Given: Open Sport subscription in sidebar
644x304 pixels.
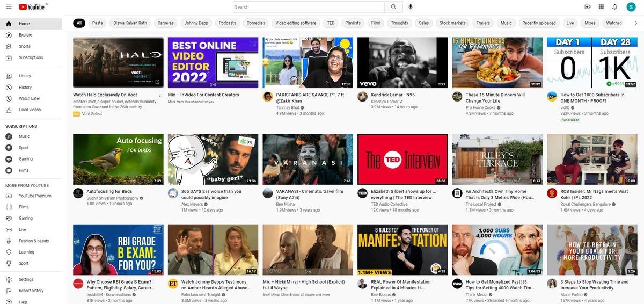Looking at the screenshot, I should [x=31, y=148].
